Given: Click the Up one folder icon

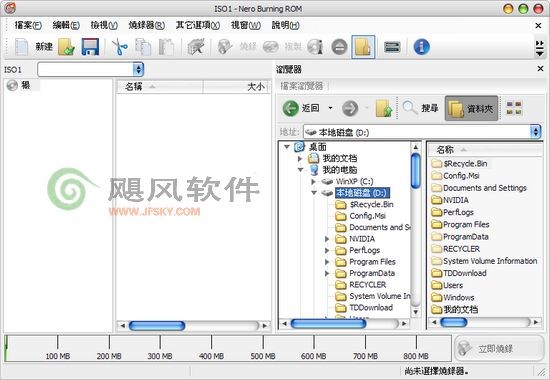Looking at the screenshot, I should [x=384, y=108].
